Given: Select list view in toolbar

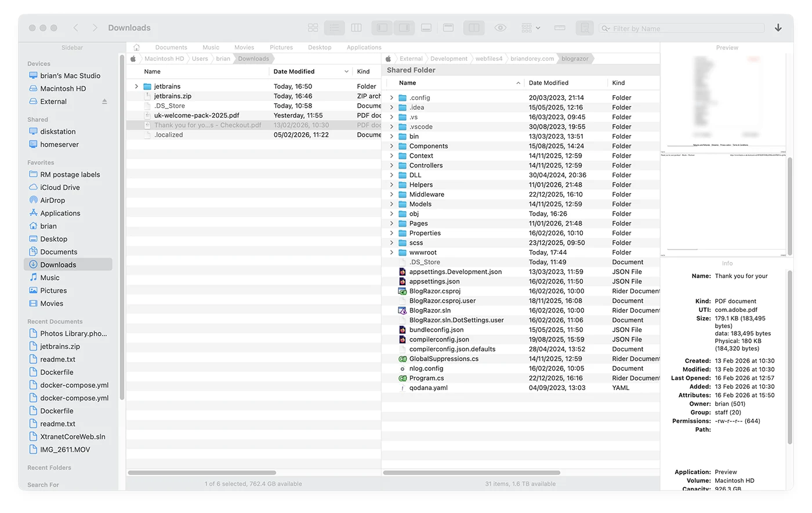Looking at the screenshot, I should coord(335,28).
